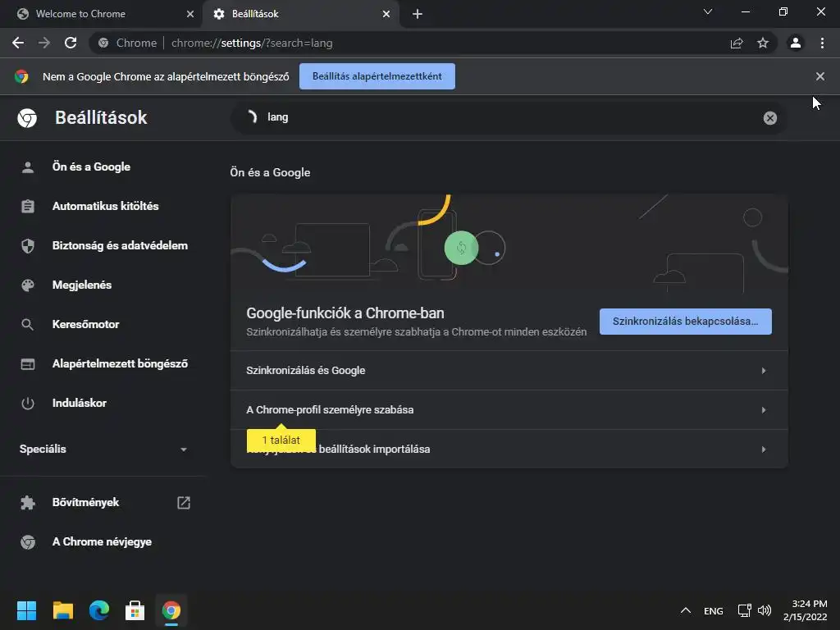Click the person icon beside Ön és a Google

(28, 167)
